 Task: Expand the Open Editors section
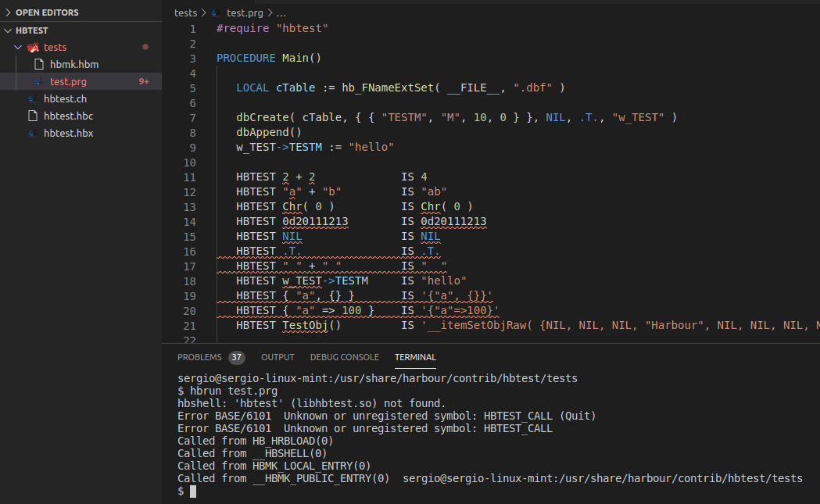[9, 13]
